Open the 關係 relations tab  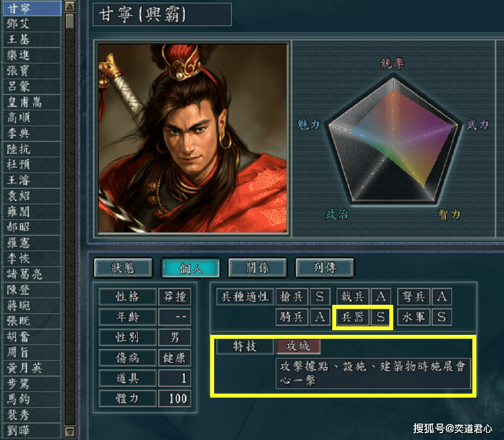258,268
